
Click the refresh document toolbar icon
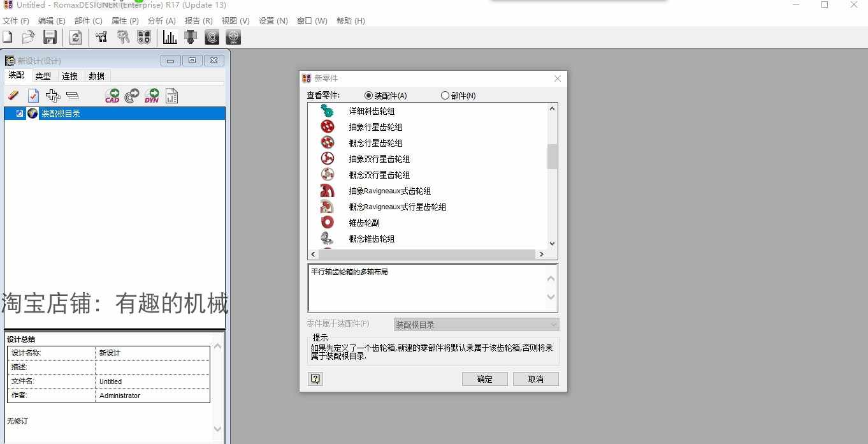75,38
